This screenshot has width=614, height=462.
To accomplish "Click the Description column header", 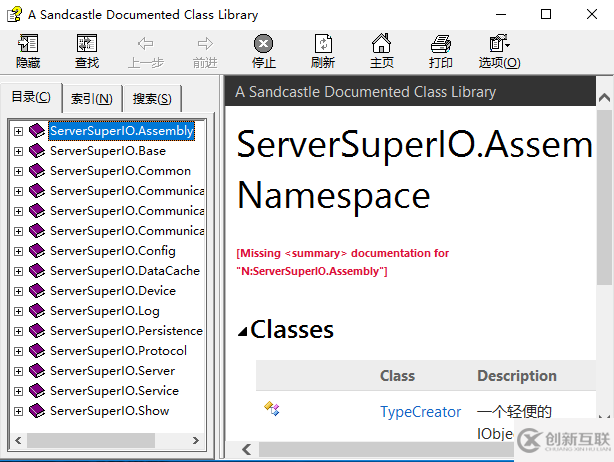I will point(516,375).
